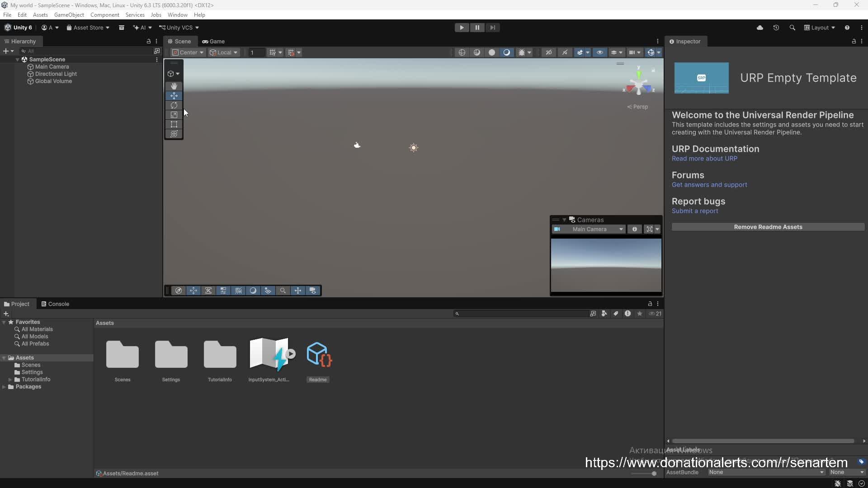Expand the TutorialInfo folder tree

(10, 380)
